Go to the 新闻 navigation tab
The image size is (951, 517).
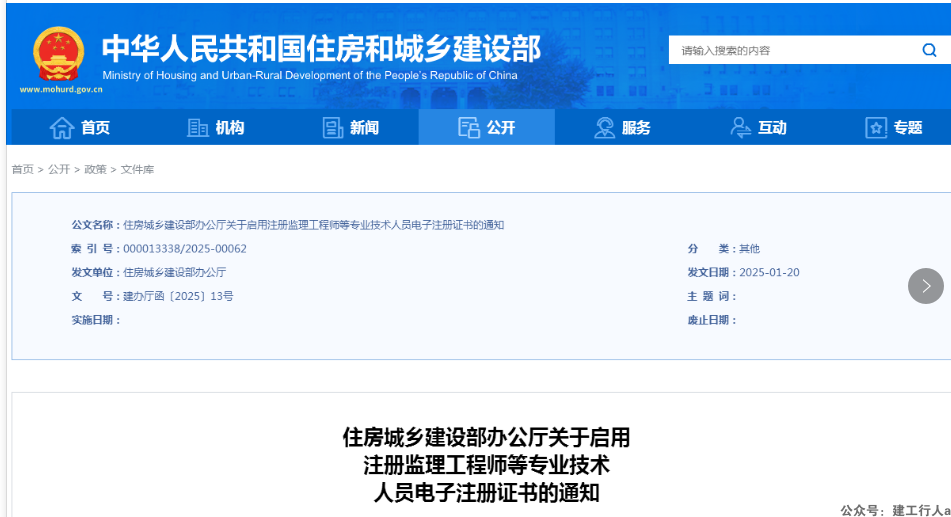(351, 127)
